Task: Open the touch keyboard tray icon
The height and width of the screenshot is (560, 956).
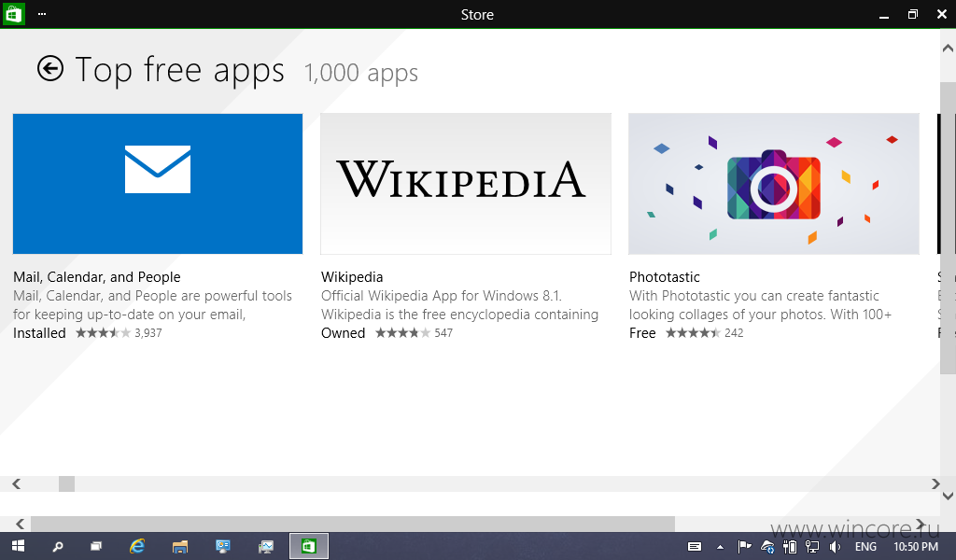Action: point(695,547)
